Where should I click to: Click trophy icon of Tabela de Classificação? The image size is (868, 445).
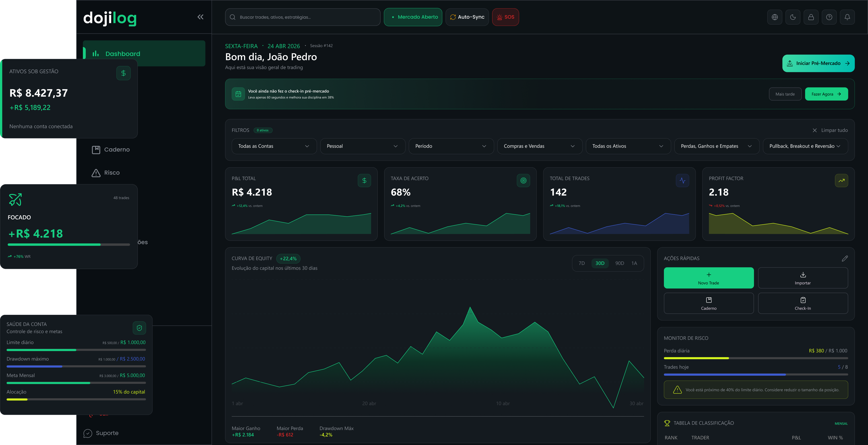(667, 423)
